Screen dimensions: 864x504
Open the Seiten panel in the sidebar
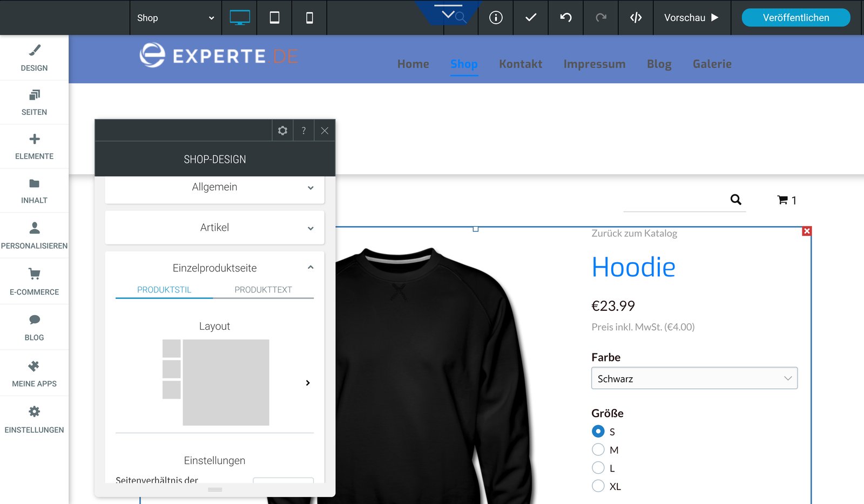[x=34, y=102]
